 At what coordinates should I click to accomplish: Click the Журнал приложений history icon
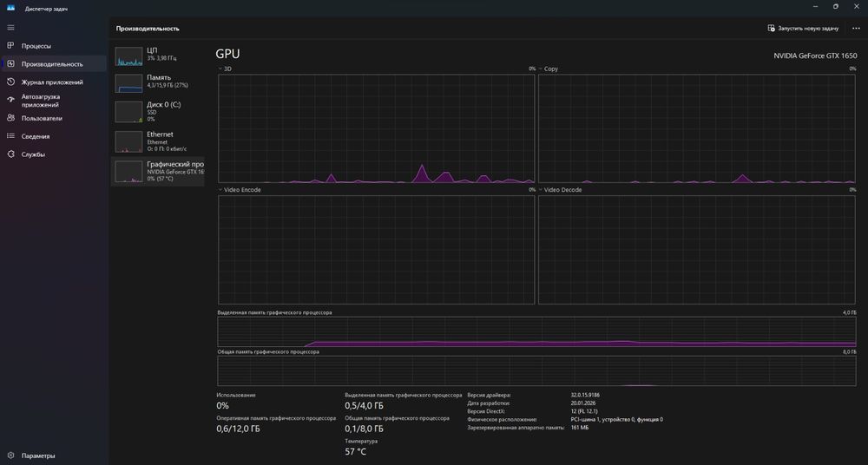click(x=10, y=82)
